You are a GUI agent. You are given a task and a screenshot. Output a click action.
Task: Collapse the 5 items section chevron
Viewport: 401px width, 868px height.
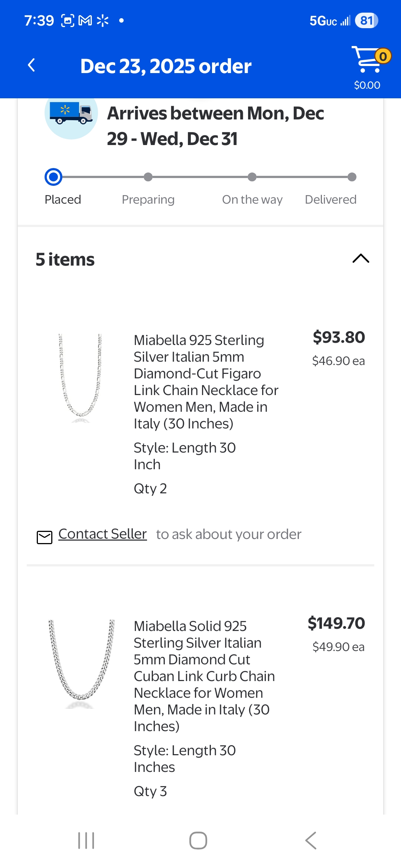point(361,259)
